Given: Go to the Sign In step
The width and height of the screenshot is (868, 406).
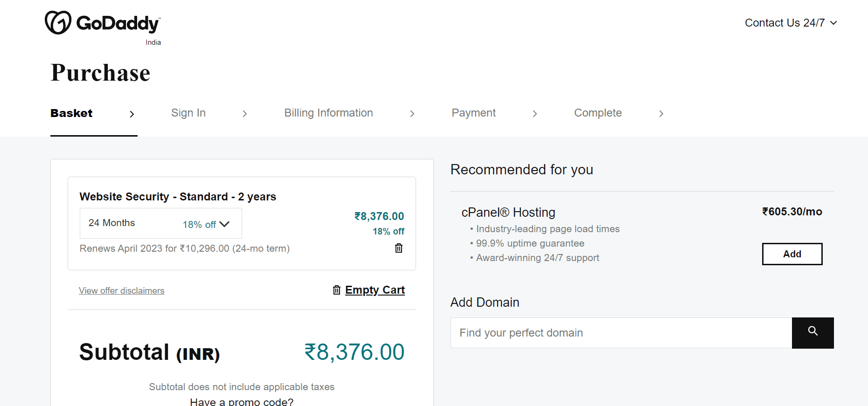Looking at the screenshot, I should click(188, 113).
